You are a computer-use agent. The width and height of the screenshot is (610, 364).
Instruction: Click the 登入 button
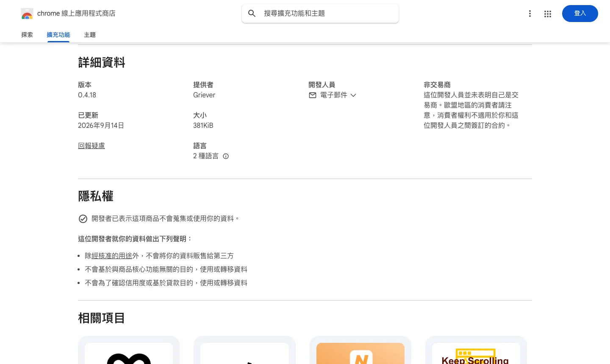pos(580,14)
